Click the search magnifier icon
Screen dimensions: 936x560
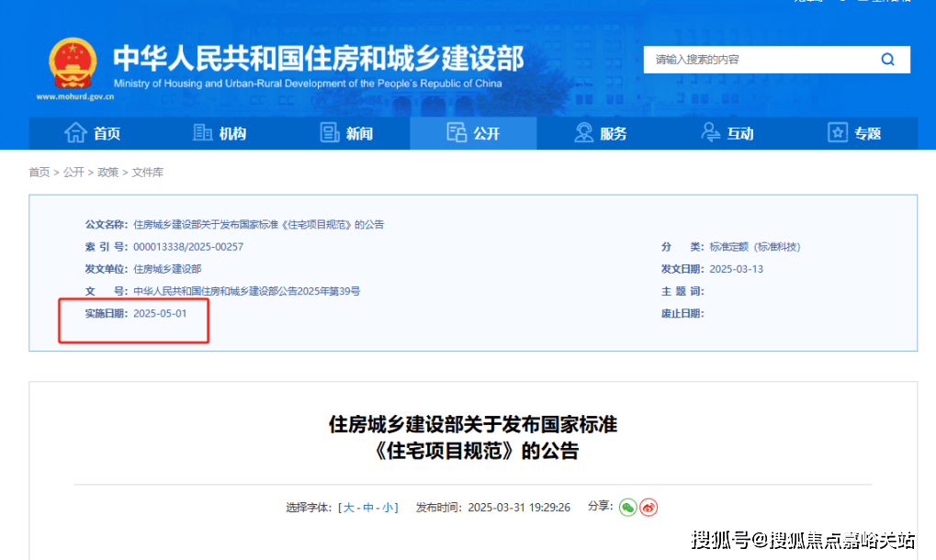tap(887, 60)
